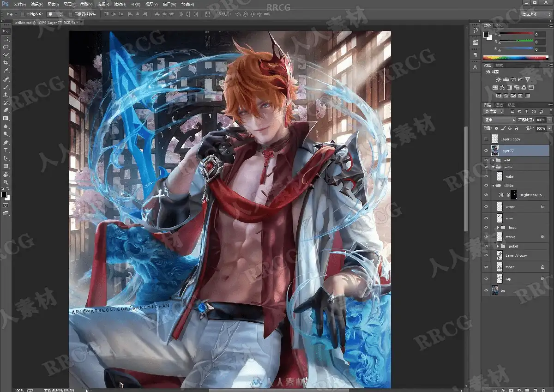
Task: Click the bg layer thumbnail
Action: point(495,290)
